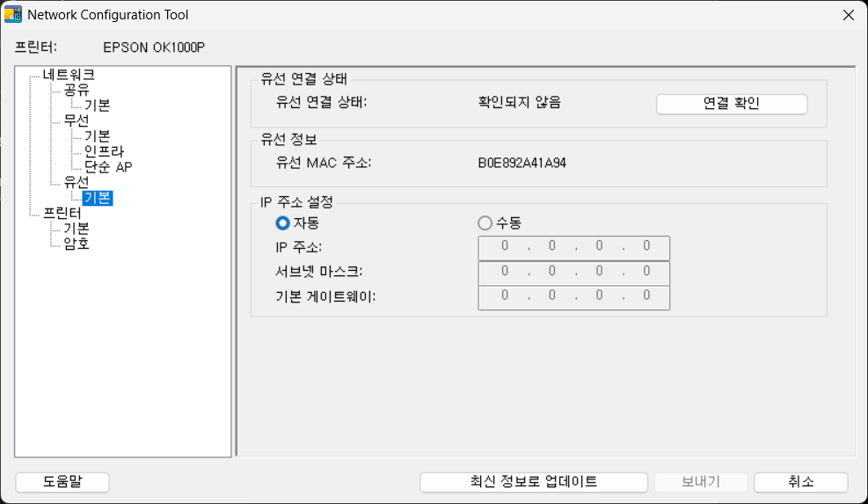Click the 취소 cancel button
The height and width of the screenshot is (504, 868).
pos(801,482)
